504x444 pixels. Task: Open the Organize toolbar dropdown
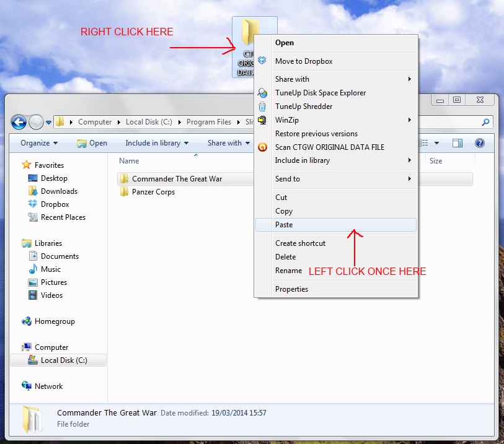click(x=39, y=143)
